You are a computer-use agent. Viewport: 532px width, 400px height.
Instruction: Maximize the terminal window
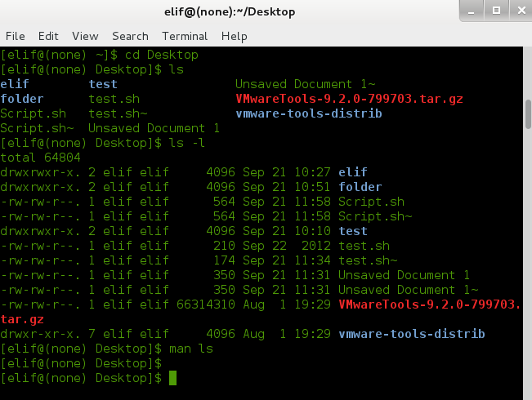496,11
